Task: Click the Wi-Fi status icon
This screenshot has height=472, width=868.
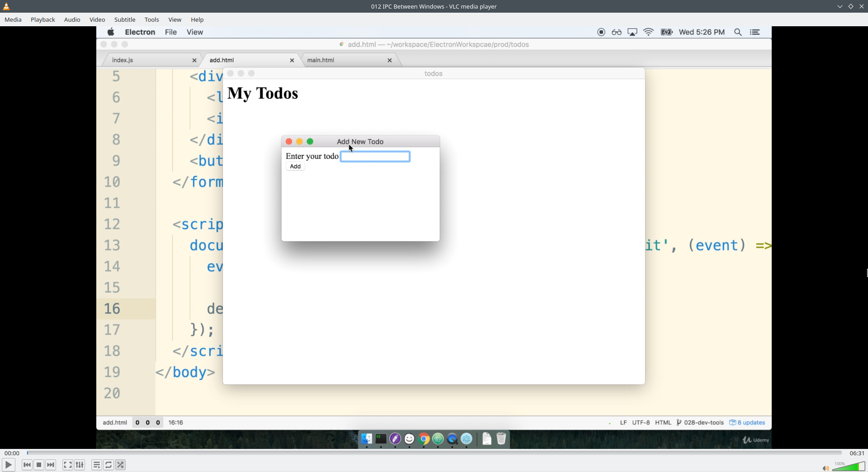Action: pos(649,32)
